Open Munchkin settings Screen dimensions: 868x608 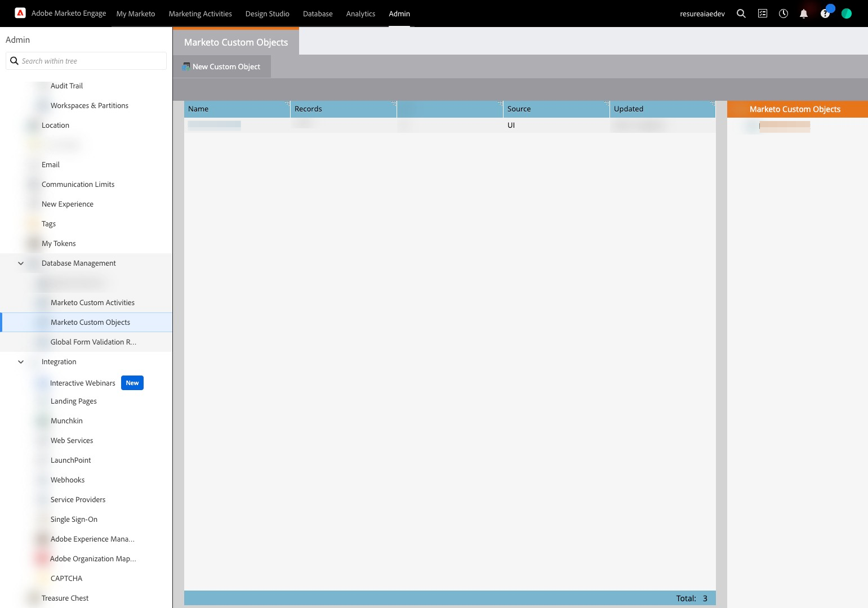pos(66,421)
